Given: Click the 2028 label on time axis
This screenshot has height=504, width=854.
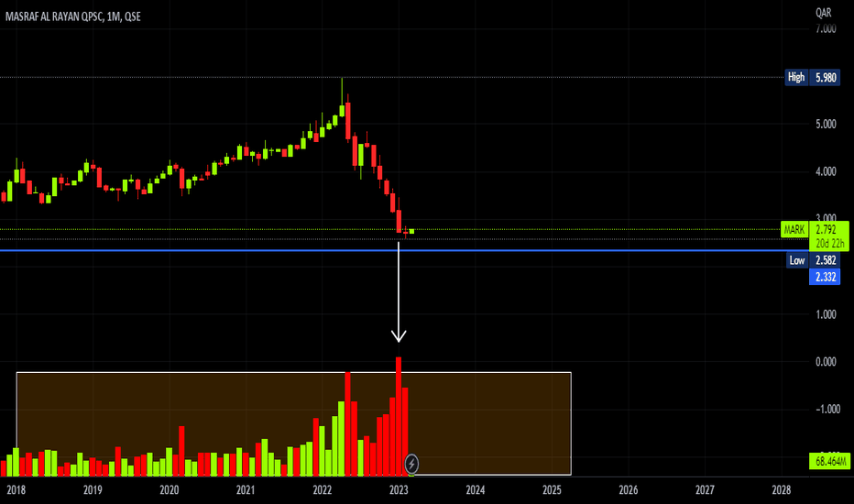Looking at the screenshot, I should (x=782, y=490).
